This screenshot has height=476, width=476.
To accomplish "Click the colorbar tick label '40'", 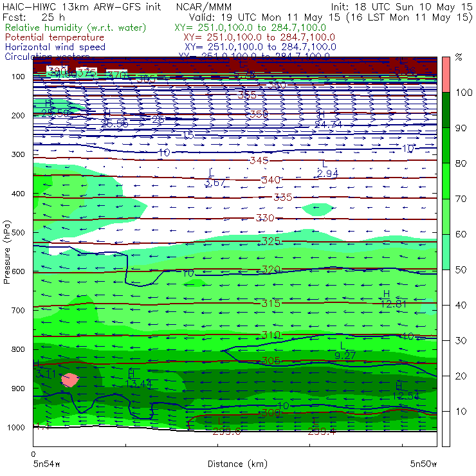I will click(x=461, y=306).
